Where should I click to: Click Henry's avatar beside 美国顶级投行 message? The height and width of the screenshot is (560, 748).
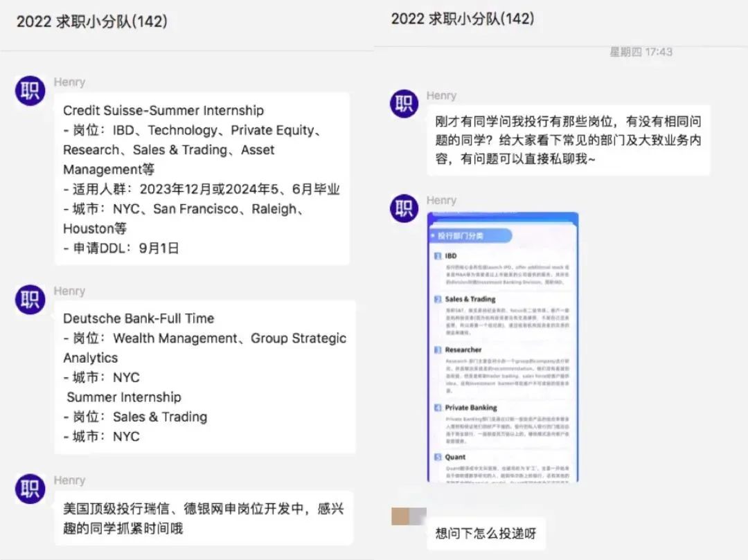(x=30, y=489)
